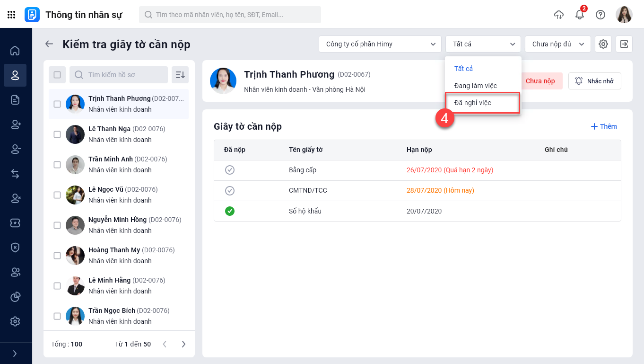The image size is (644, 364).
Task: Select Tất cả in the dropdown list
Action: 483,69
